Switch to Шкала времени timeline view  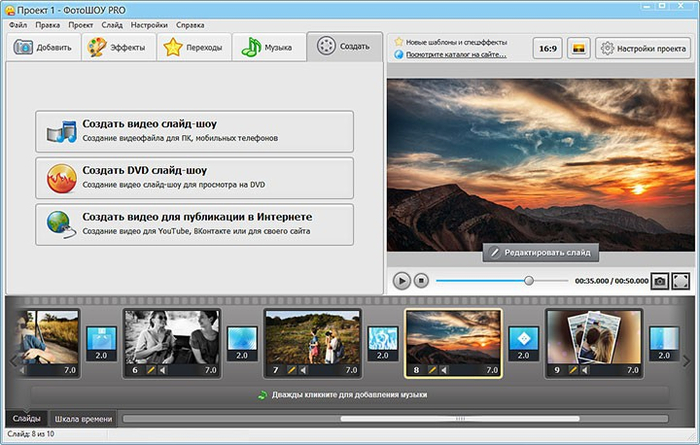coord(82,418)
